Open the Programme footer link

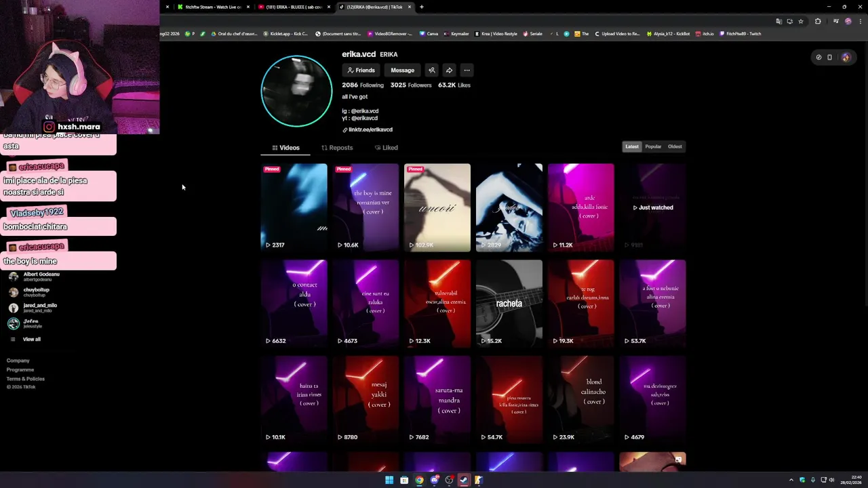tap(20, 370)
